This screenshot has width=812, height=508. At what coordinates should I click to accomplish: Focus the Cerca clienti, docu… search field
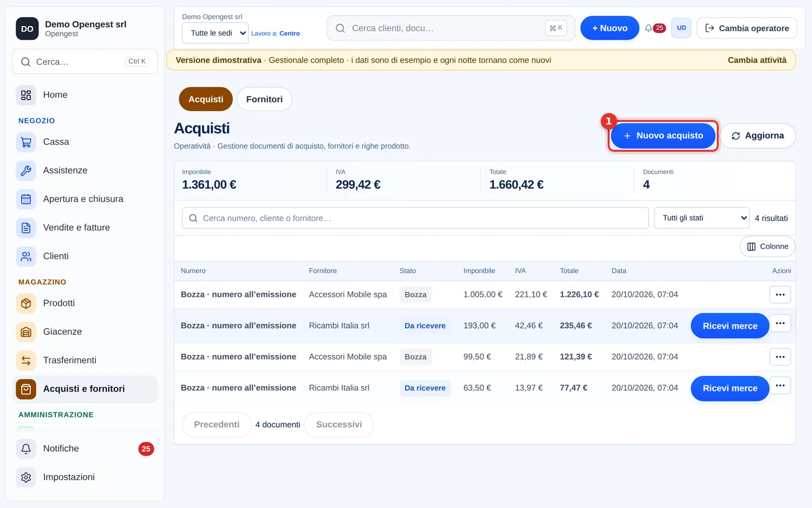(x=451, y=28)
